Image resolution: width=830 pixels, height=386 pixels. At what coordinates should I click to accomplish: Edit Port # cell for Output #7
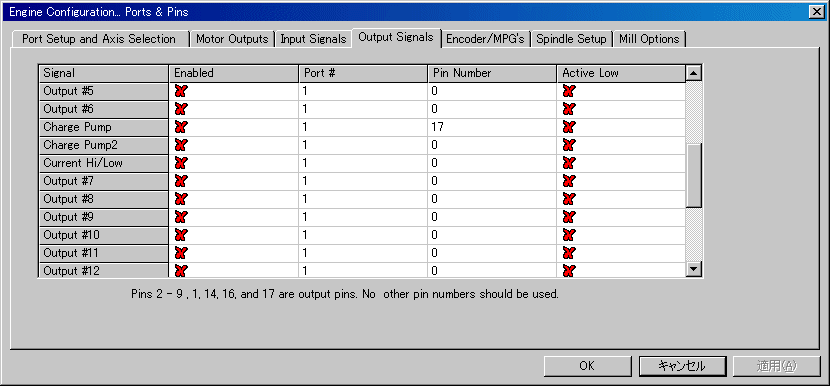tap(363, 181)
